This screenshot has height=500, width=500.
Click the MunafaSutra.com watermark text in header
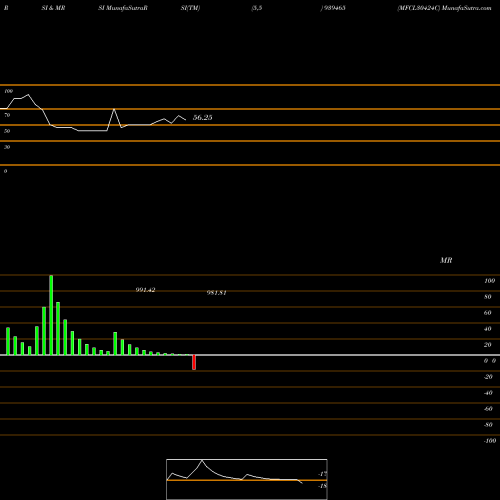tap(466, 8)
